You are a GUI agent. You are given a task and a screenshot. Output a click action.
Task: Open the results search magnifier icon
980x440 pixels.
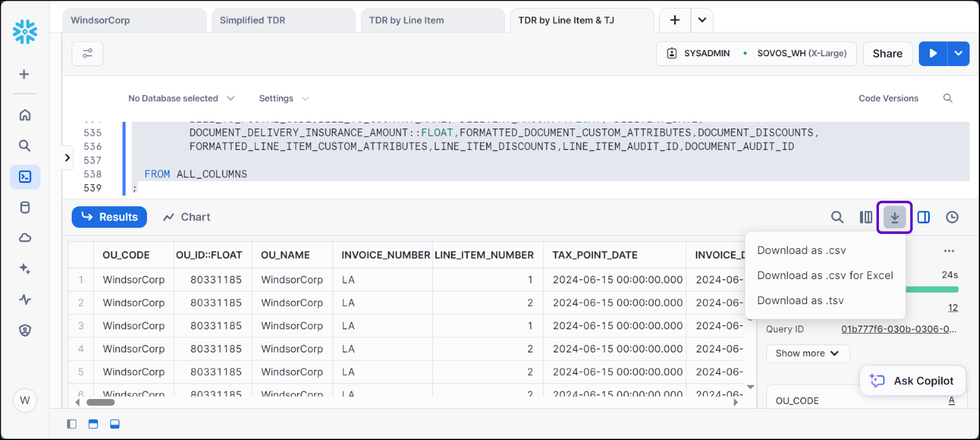[x=837, y=217]
